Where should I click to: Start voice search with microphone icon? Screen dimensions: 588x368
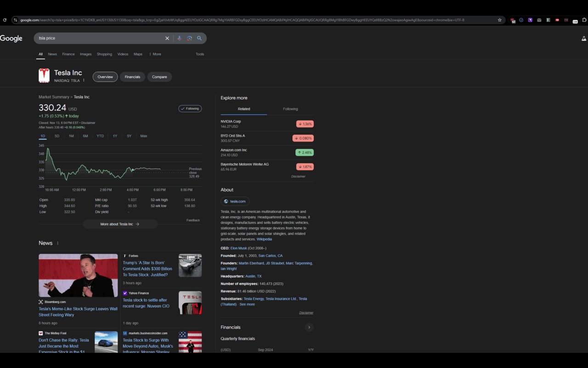[180, 38]
